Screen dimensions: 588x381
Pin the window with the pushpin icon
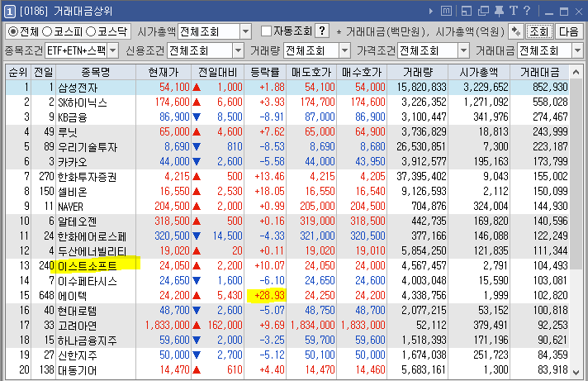(499, 12)
